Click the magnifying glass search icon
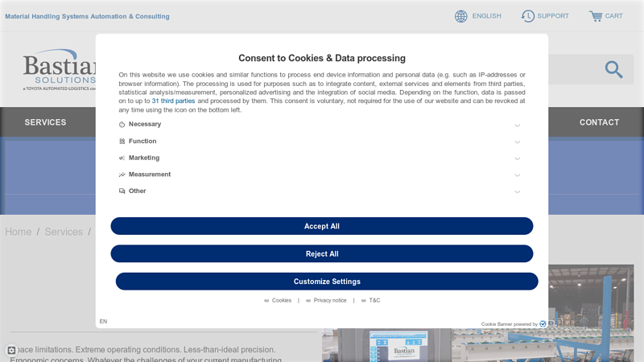The image size is (644, 362). [x=613, y=69]
